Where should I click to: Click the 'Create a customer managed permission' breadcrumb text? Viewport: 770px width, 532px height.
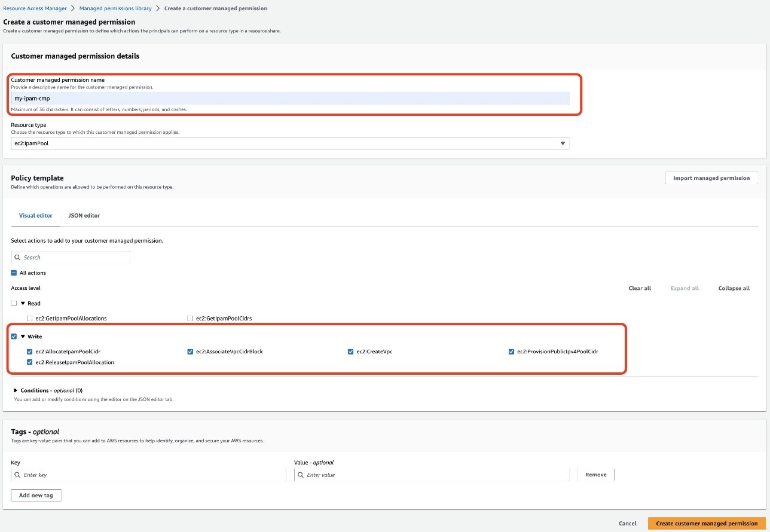pyautogui.click(x=216, y=8)
